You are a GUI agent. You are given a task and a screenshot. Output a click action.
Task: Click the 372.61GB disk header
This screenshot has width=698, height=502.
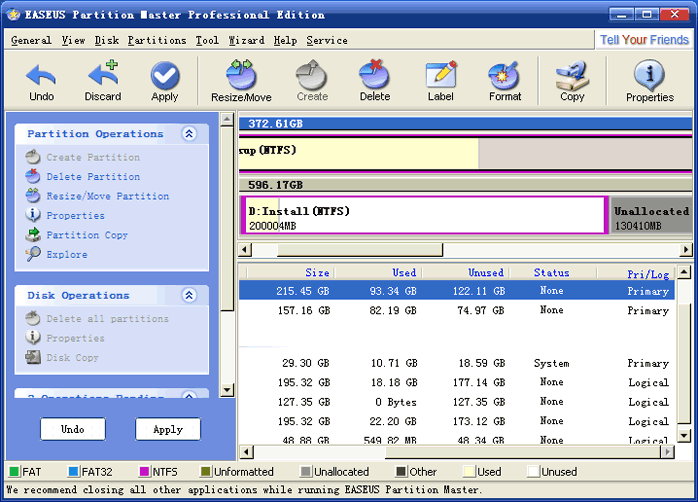point(465,123)
